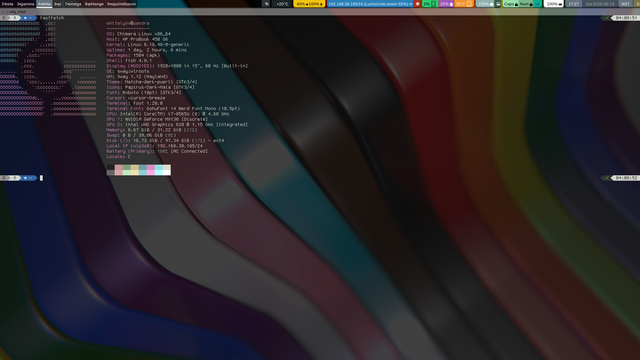Click the small icon left of +20°C

tap(267, 4)
